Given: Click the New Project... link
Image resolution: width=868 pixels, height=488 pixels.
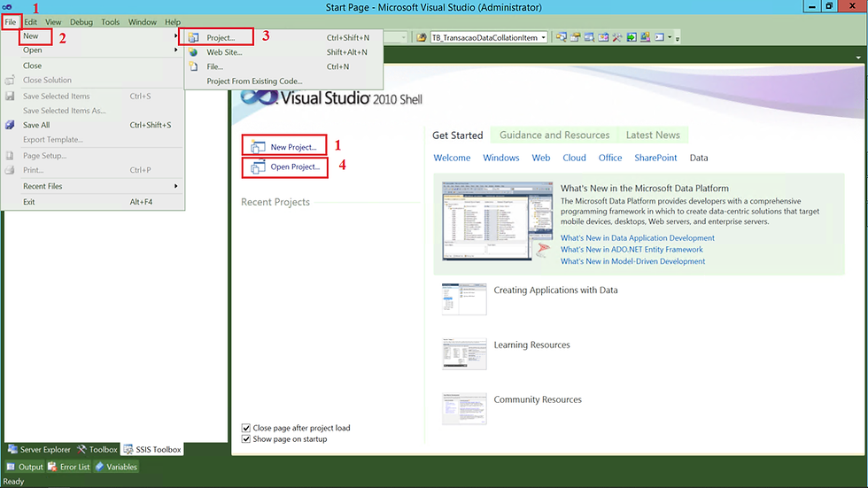Looking at the screenshot, I should [x=293, y=147].
